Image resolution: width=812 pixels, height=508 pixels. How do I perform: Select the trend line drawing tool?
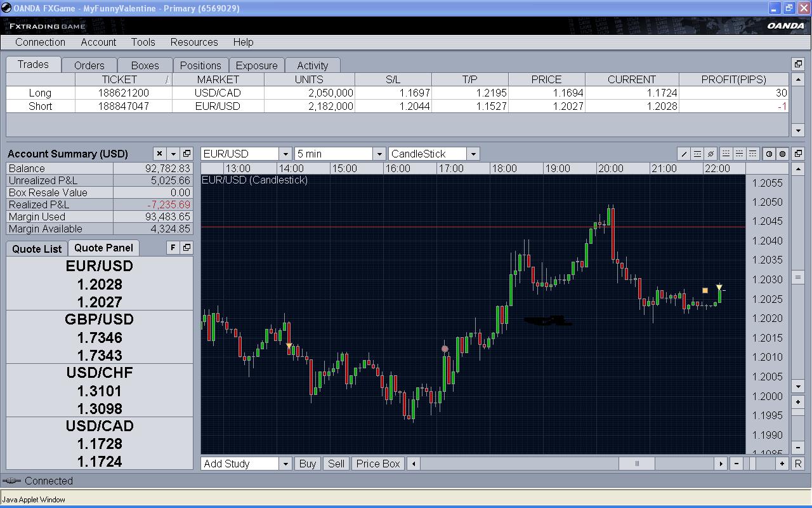coord(684,154)
